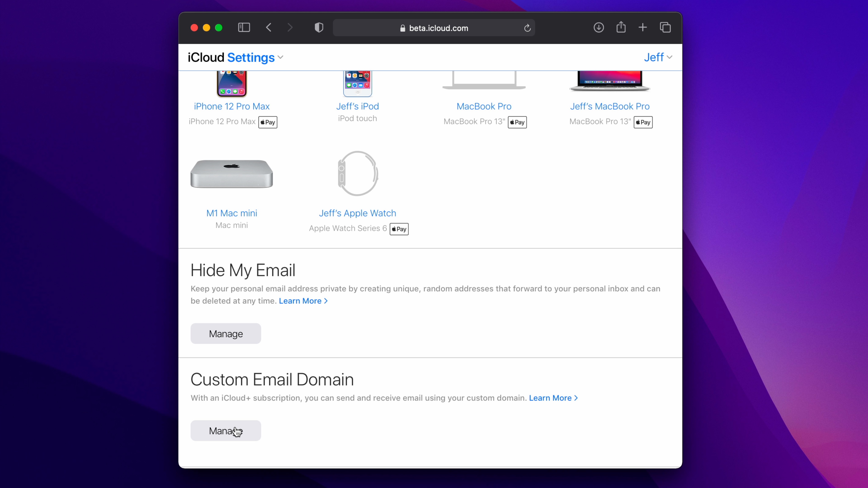
Task: Open the Downloads list in Safari
Action: 598,28
